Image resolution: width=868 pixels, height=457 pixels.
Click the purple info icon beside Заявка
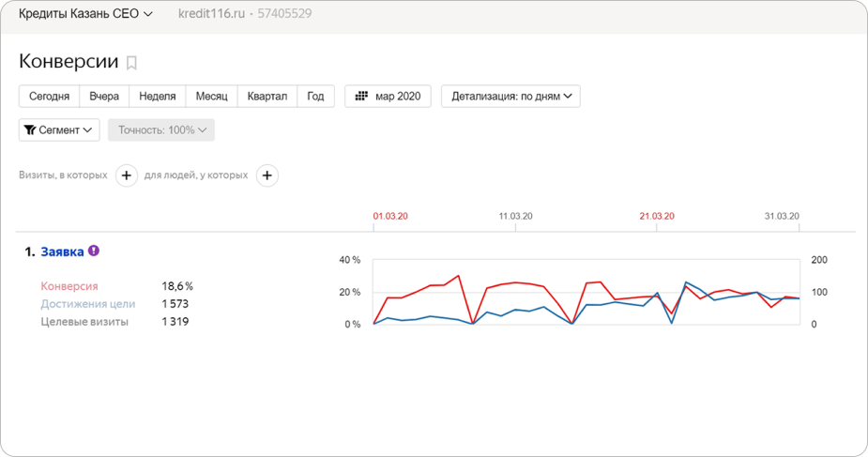(94, 251)
